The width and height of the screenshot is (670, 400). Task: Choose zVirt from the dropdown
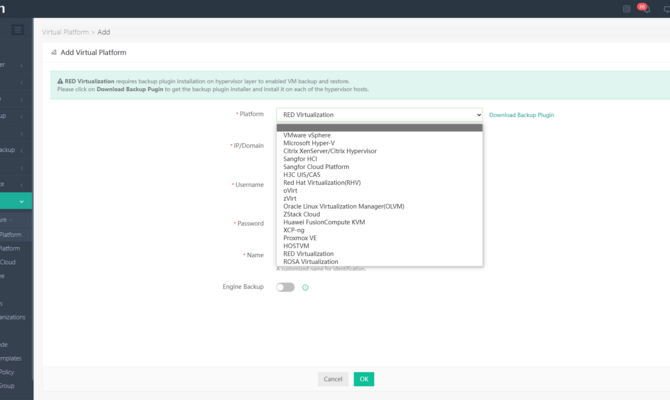tap(379, 198)
